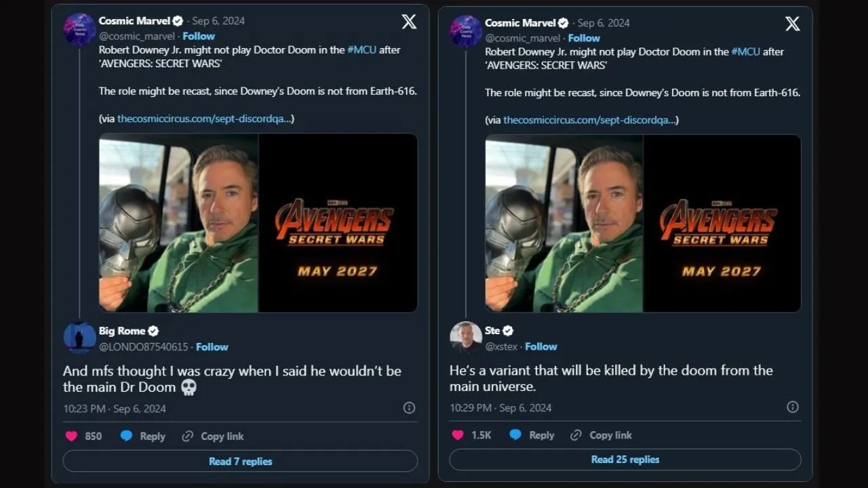Open the info icon on Big Rome's tweet
Image resolution: width=868 pixels, height=488 pixels.
409,408
